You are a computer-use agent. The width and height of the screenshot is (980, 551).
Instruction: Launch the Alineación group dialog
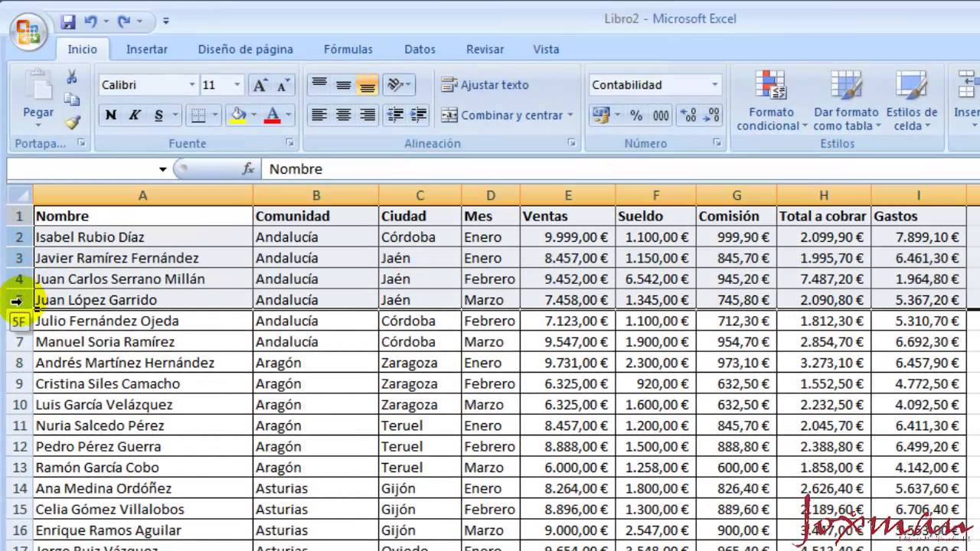pyautogui.click(x=572, y=143)
